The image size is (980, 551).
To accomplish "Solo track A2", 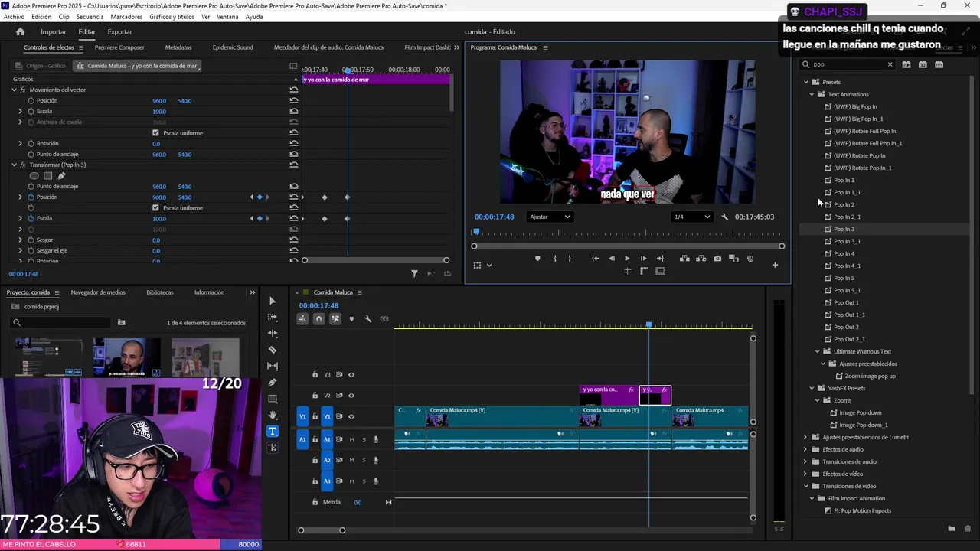I will pyautogui.click(x=364, y=460).
